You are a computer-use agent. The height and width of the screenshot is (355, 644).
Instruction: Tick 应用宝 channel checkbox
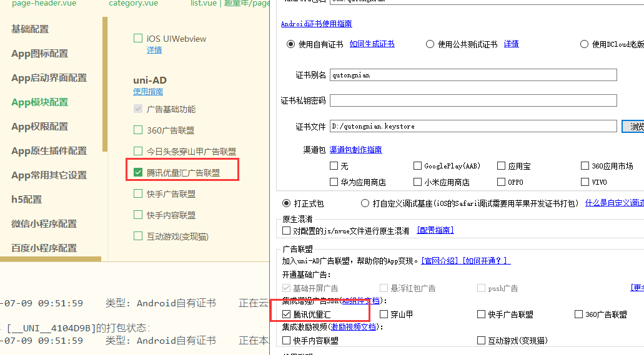click(x=501, y=166)
